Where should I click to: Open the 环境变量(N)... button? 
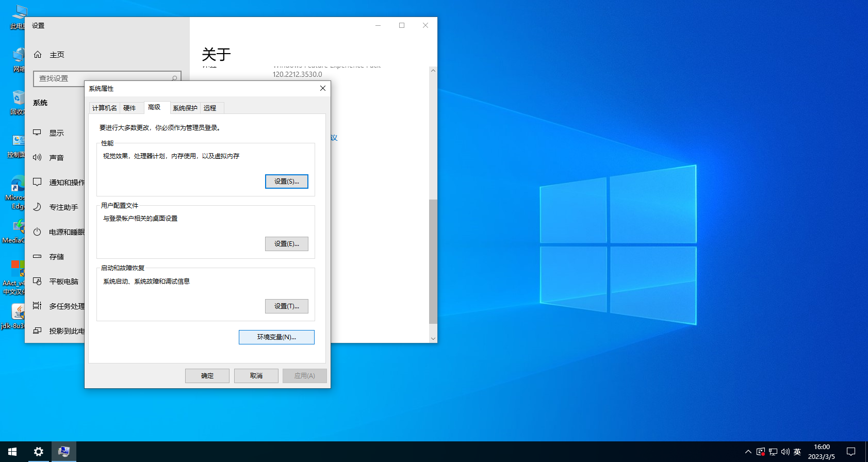(276, 337)
